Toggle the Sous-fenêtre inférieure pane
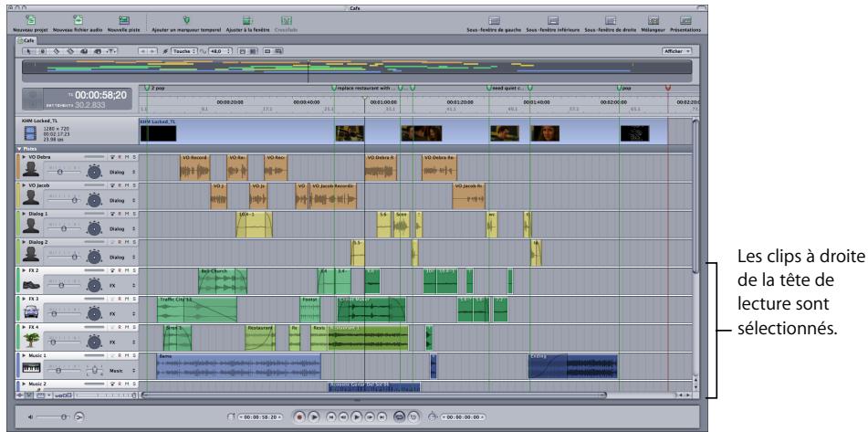The image size is (868, 432). [552, 20]
